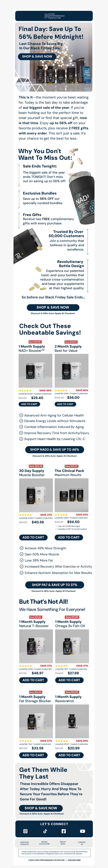
Task: Open the Health Blog footer link
Action: point(63,843)
